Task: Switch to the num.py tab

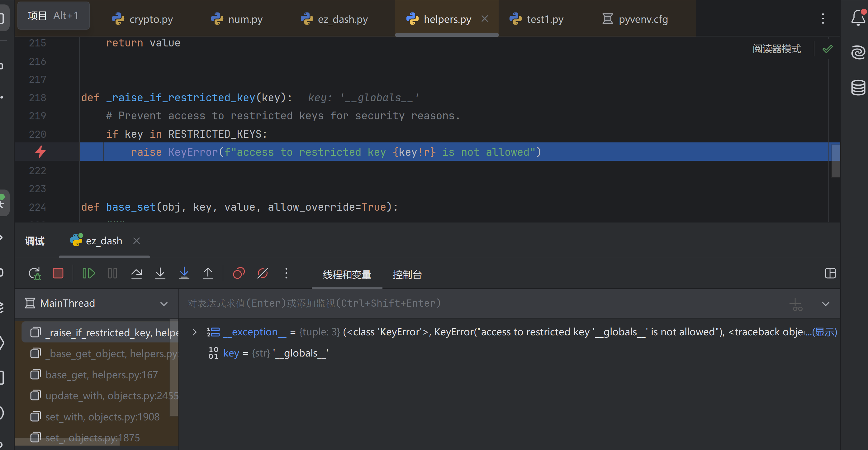Action: pyautogui.click(x=237, y=19)
